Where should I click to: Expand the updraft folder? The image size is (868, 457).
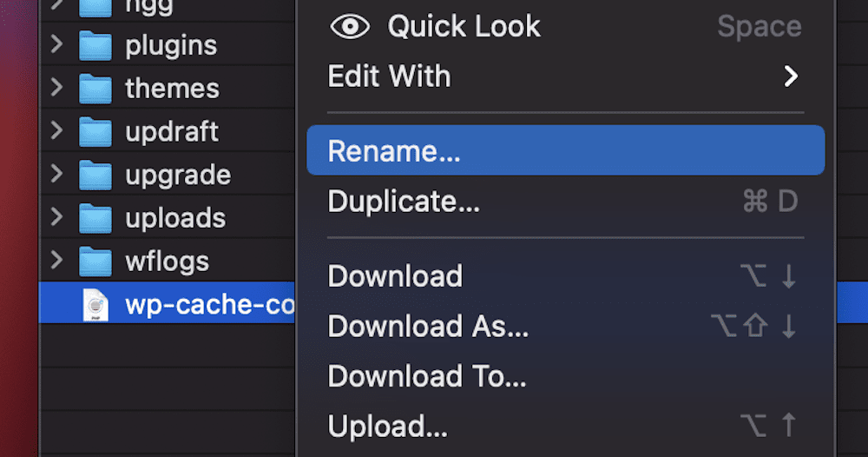point(57,131)
